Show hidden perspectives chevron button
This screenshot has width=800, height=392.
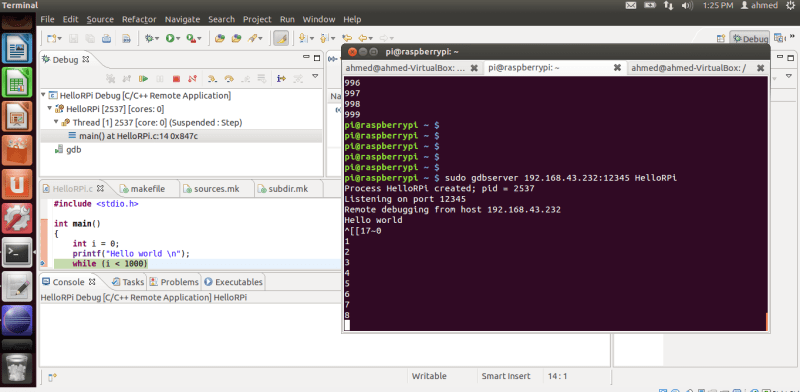[x=792, y=36]
